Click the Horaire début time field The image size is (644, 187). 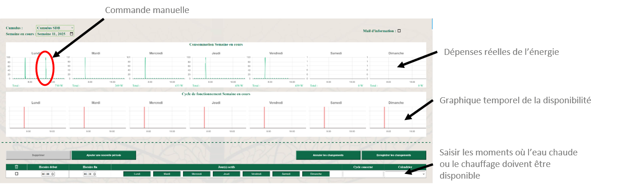coord(46,174)
